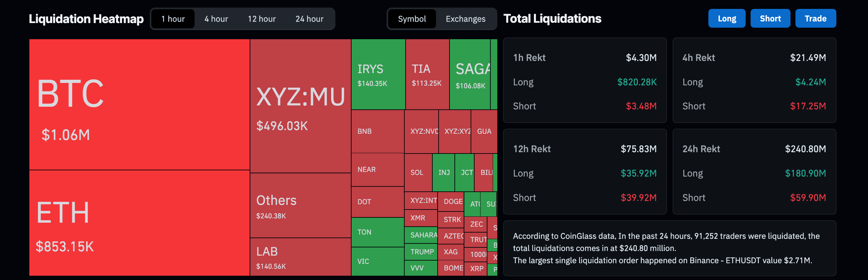Click the LAB tile showing $140.56K
The width and height of the screenshot is (868, 280).
[300, 257]
